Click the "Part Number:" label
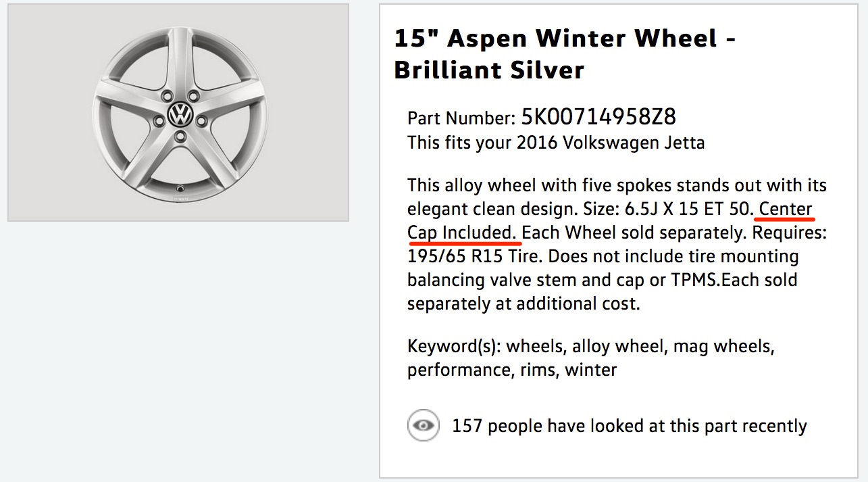The width and height of the screenshot is (868, 482). click(461, 119)
